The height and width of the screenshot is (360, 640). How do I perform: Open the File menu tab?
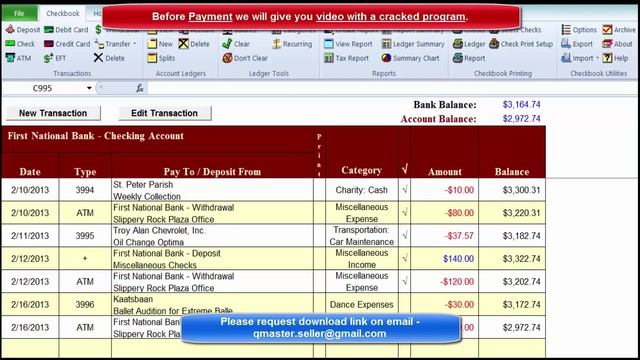point(20,13)
